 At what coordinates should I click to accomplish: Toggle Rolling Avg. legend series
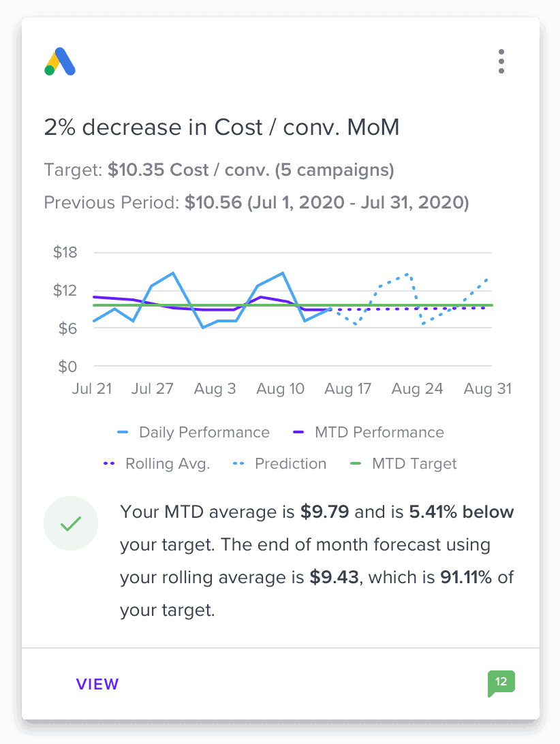pyautogui.click(x=156, y=463)
